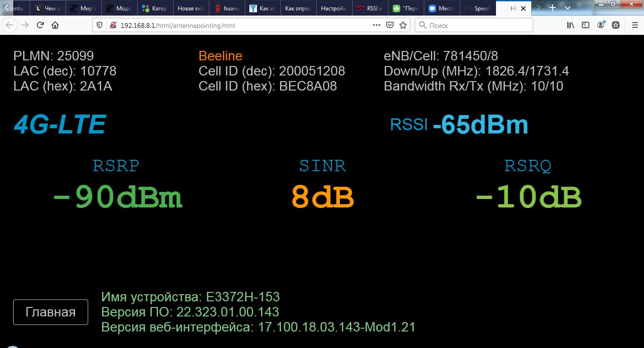This screenshot has width=644, height=348.
Task: Open the Firefox account icon
Action: pos(601,25)
